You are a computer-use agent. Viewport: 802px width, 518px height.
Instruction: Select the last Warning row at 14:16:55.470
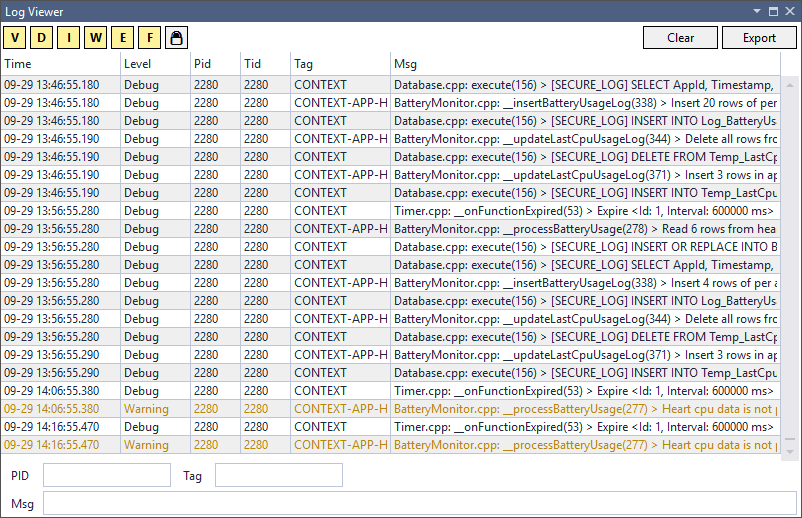coord(390,445)
